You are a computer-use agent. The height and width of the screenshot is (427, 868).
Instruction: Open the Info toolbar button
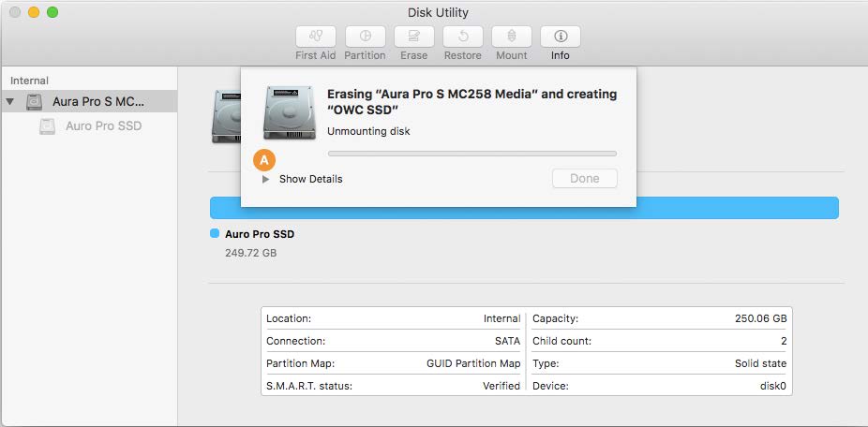point(561,37)
